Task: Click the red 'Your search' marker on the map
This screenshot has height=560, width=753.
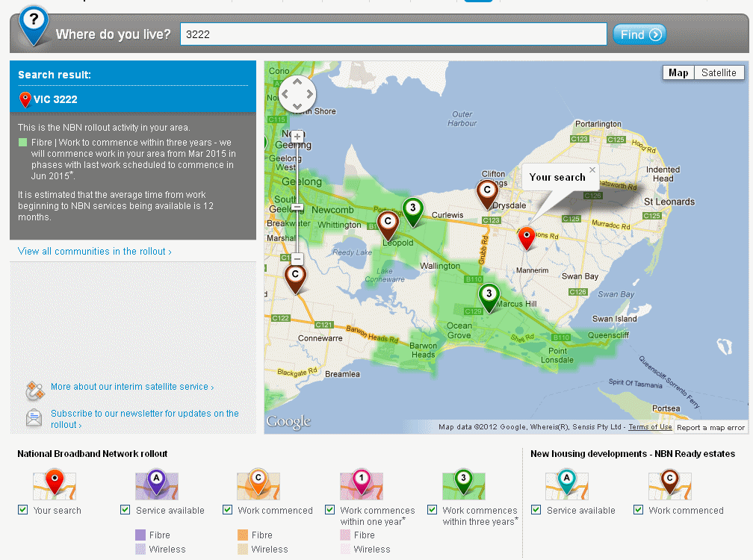Action: [x=526, y=236]
